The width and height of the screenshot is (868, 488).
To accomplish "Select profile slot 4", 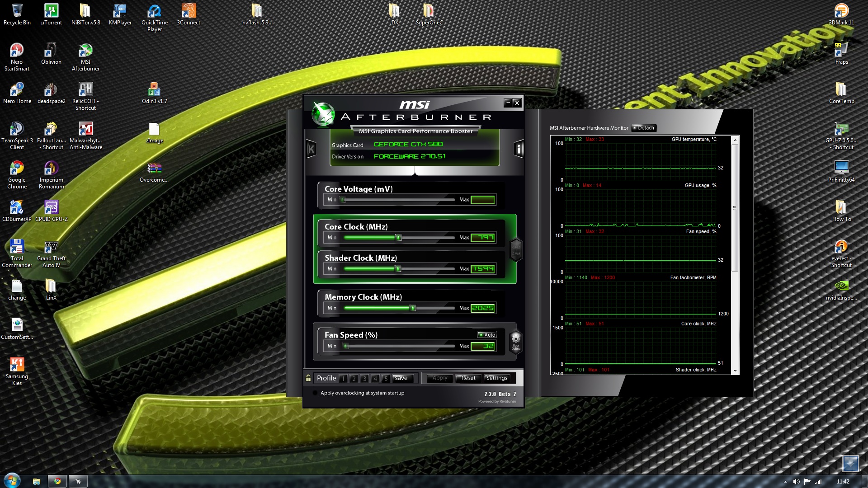I will [x=375, y=379].
